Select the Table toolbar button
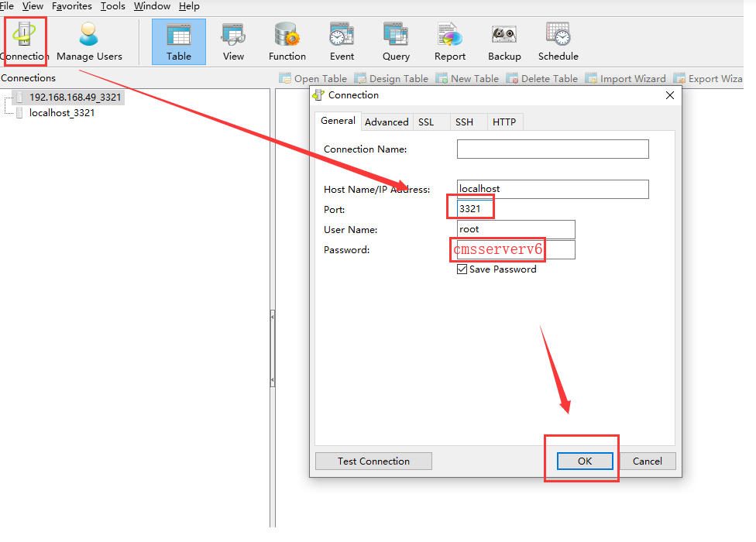This screenshot has width=756, height=542. click(179, 42)
